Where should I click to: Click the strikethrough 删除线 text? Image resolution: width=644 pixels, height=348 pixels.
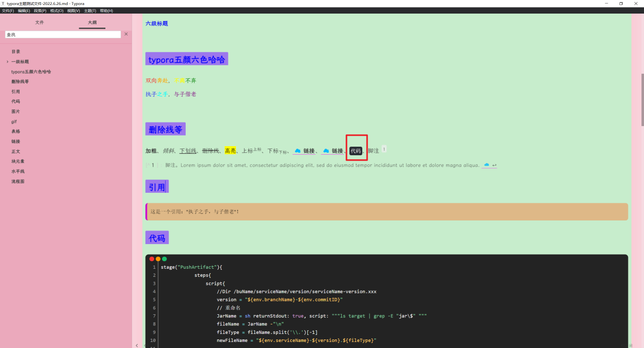pos(210,151)
